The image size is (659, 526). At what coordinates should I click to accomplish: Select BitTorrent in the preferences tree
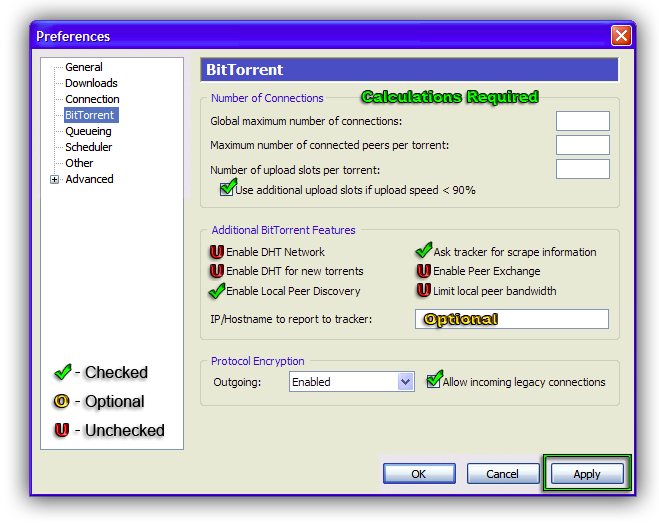point(91,115)
